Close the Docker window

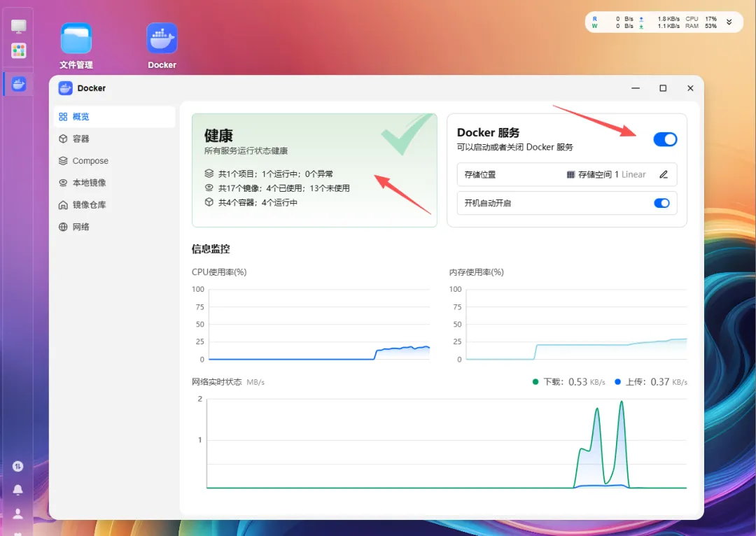pyautogui.click(x=690, y=88)
